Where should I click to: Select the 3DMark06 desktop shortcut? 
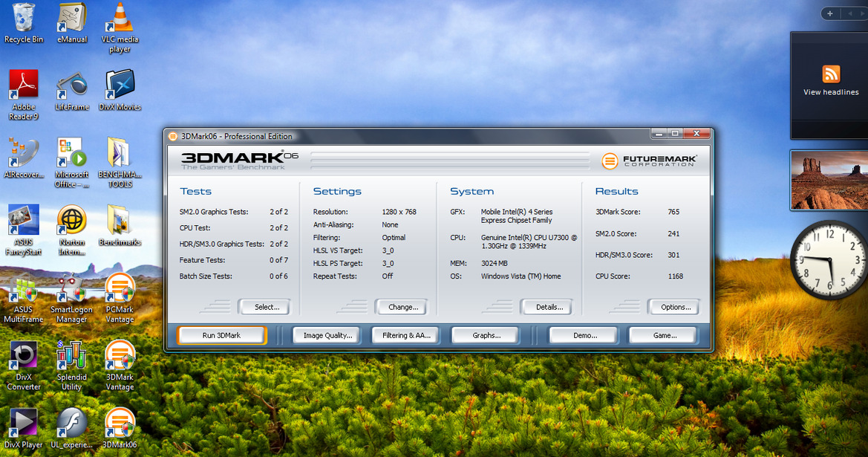click(x=120, y=428)
